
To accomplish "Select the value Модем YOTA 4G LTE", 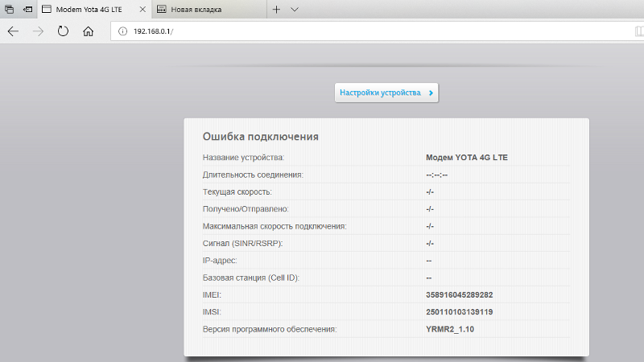I will click(x=467, y=158).
